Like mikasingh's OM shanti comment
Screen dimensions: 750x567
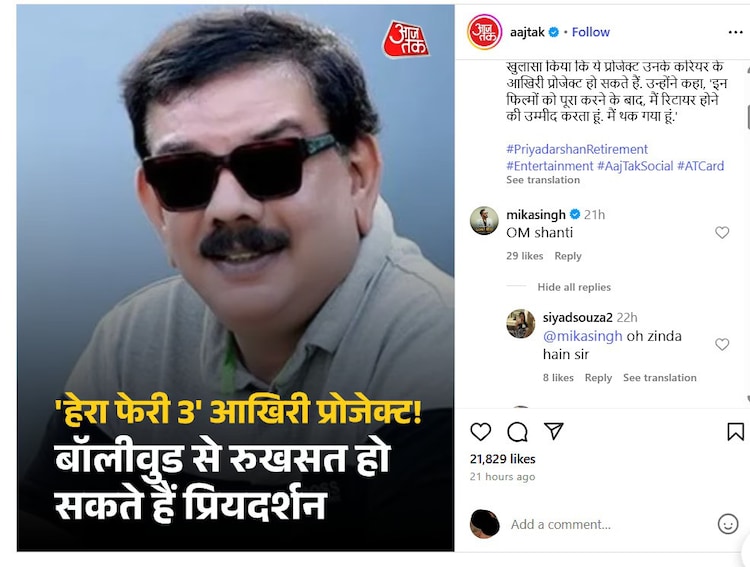722,233
